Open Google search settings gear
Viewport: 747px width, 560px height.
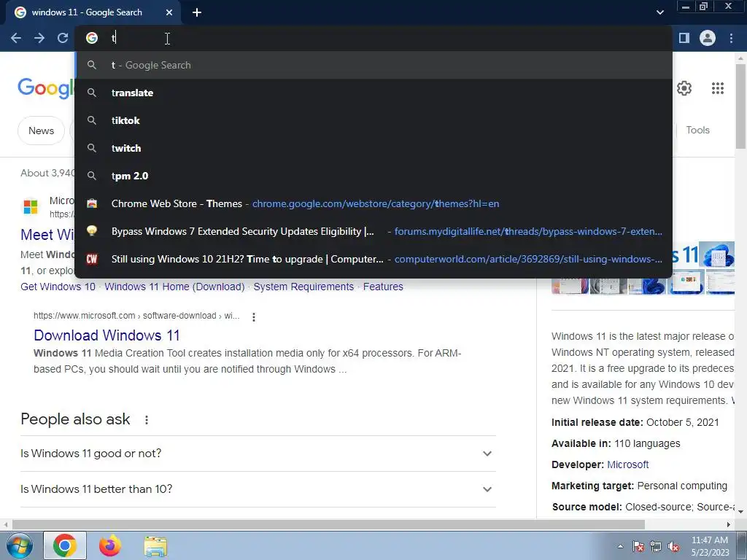[684, 88]
